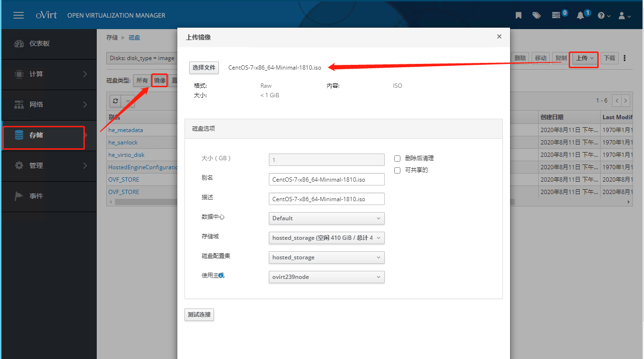Viewport: 644px width, 359px height.
Task: Enable the 可共享的 checkbox
Action: tap(397, 170)
